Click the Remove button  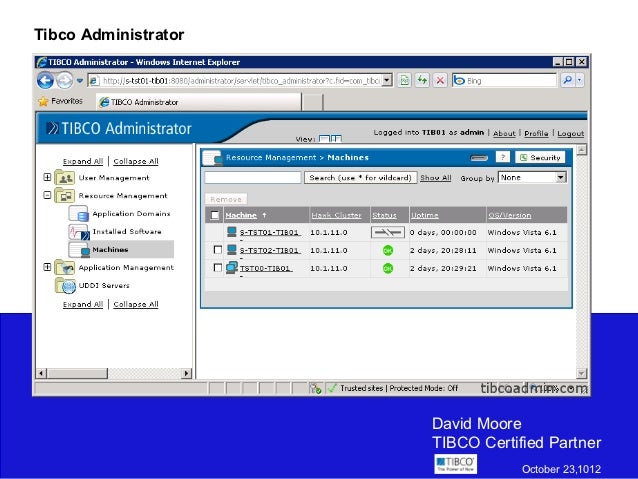tap(226, 199)
